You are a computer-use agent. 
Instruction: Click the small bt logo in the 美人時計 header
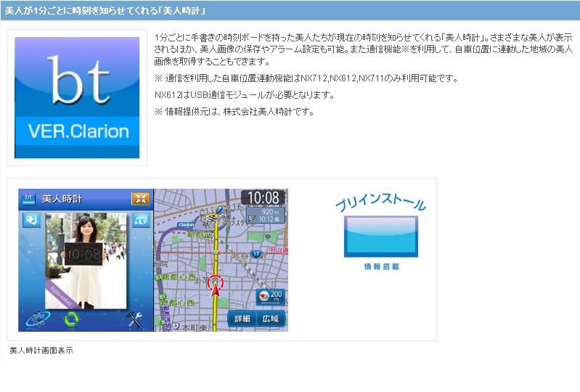(28, 199)
